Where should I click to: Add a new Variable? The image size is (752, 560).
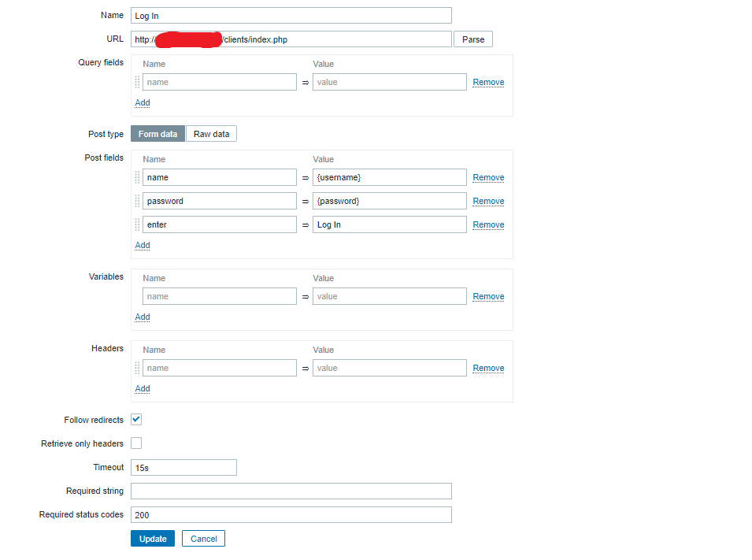[x=143, y=317]
